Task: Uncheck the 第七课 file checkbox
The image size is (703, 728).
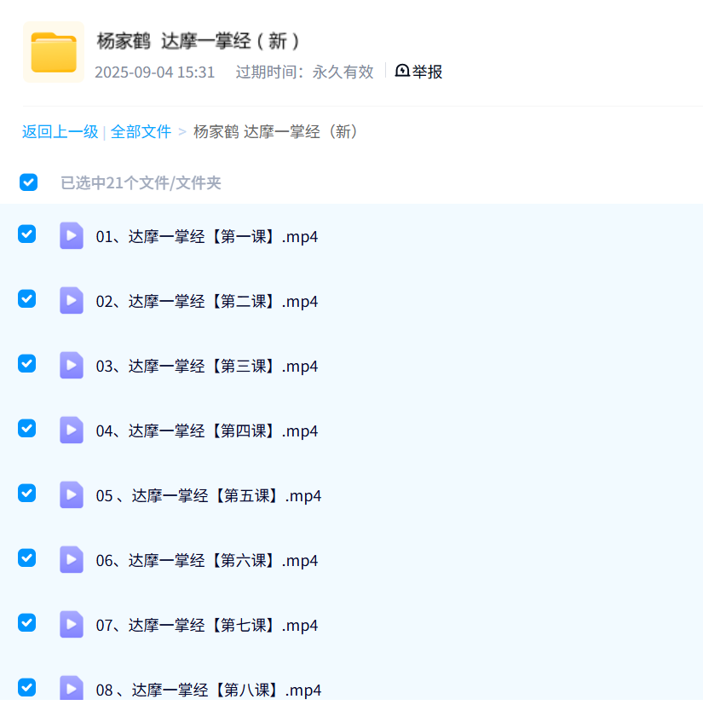Action: (27, 622)
